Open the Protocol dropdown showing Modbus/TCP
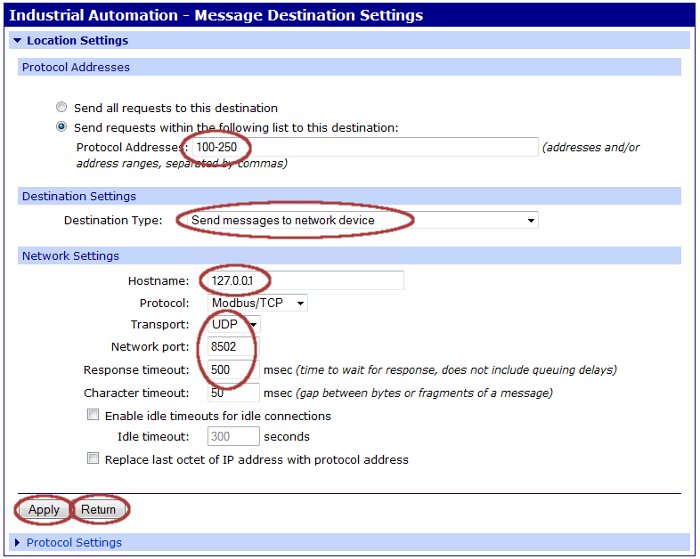 257,303
